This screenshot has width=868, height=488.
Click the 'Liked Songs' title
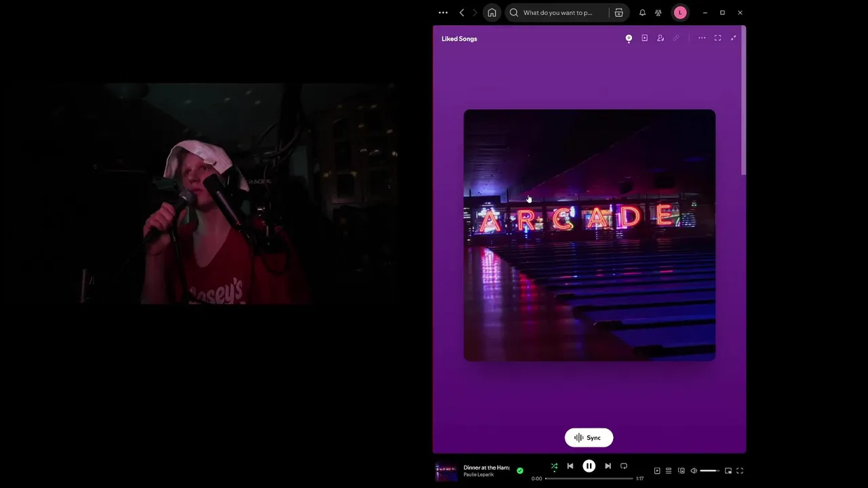(459, 39)
